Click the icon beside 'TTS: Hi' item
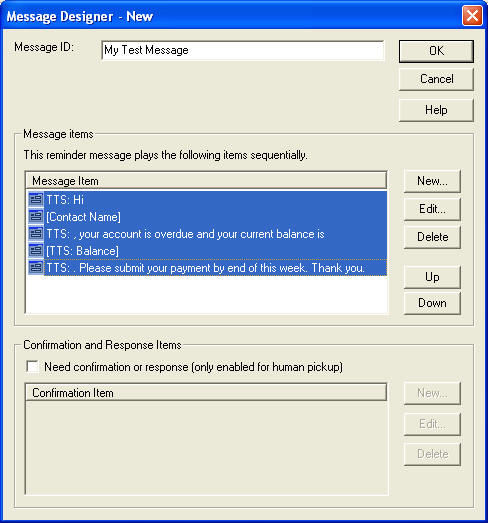 pyautogui.click(x=36, y=199)
